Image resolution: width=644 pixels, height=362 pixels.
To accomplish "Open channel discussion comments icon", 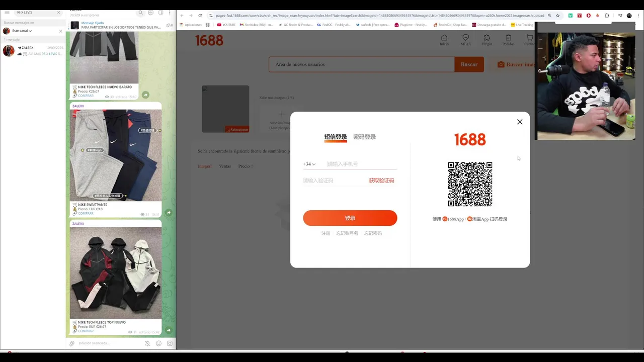I will [151, 13].
